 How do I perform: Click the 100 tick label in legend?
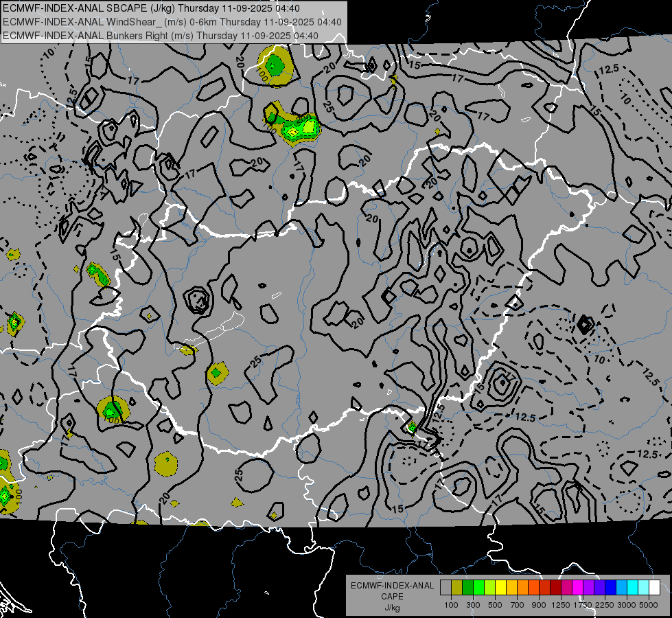point(451,605)
